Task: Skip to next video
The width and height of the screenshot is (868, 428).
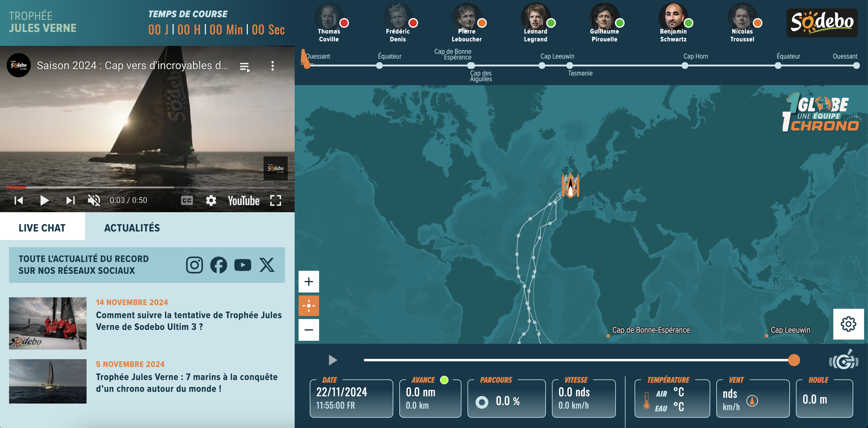Action: (x=70, y=200)
